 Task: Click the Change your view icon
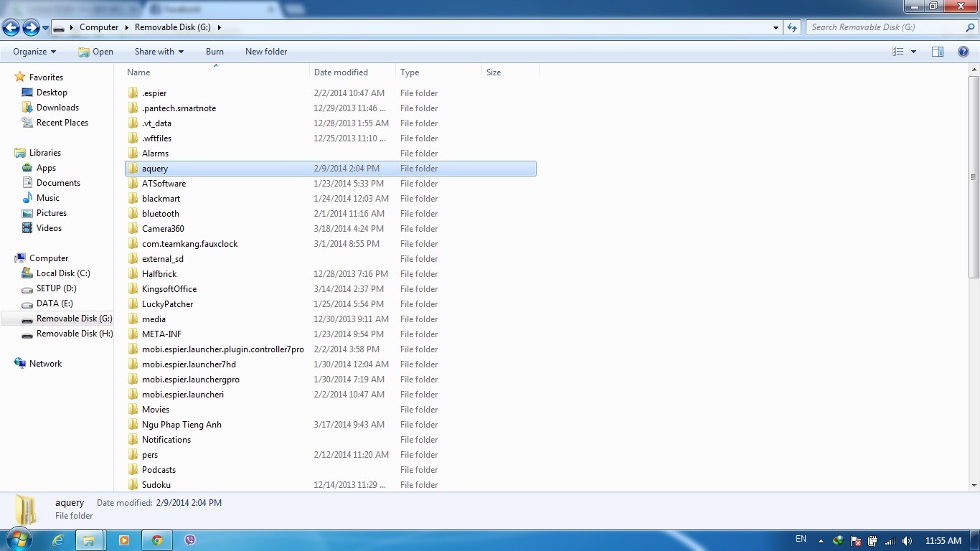coord(898,52)
